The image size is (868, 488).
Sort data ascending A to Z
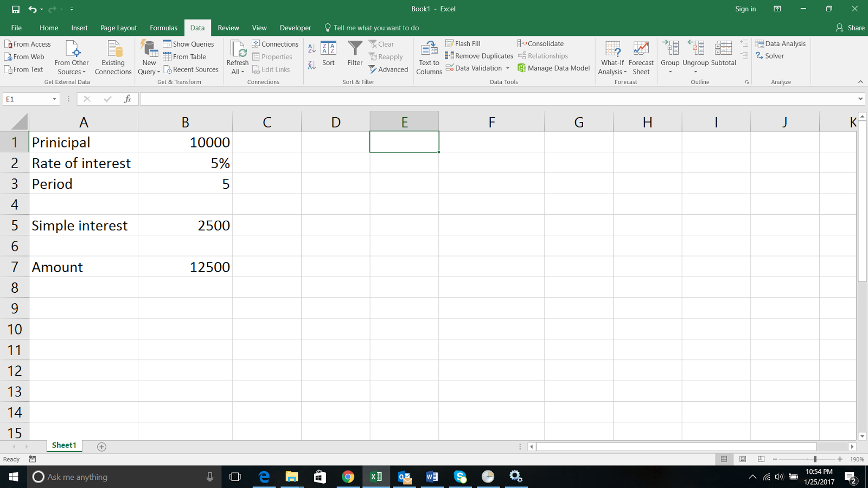point(311,48)
